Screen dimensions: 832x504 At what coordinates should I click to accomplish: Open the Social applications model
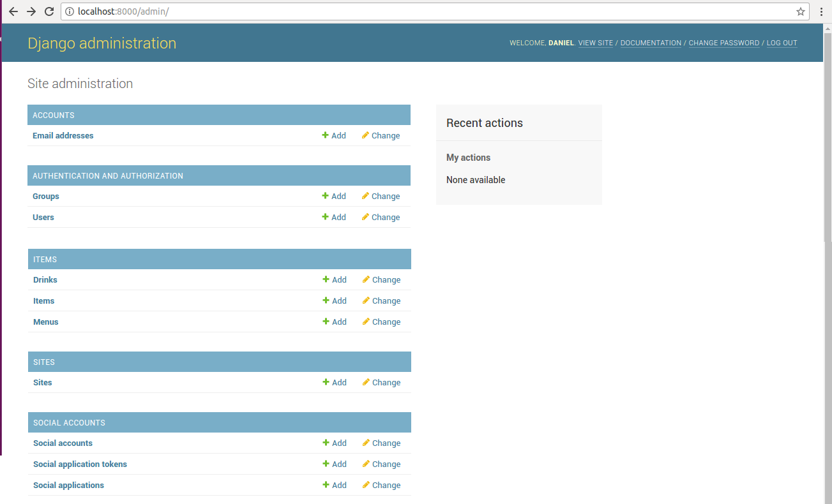(x=68, y=485)
